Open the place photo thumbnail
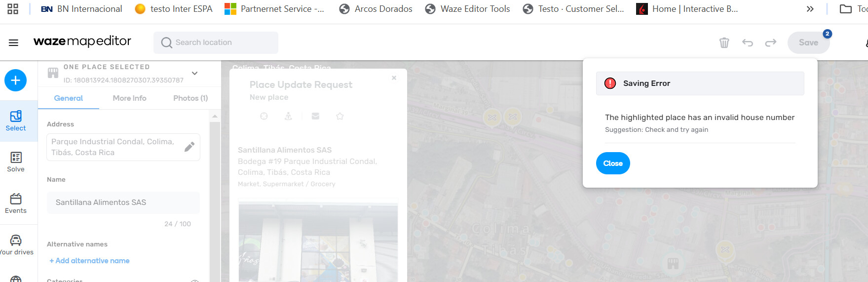Viewport: 868px width, 282px height. pos(318,241)
